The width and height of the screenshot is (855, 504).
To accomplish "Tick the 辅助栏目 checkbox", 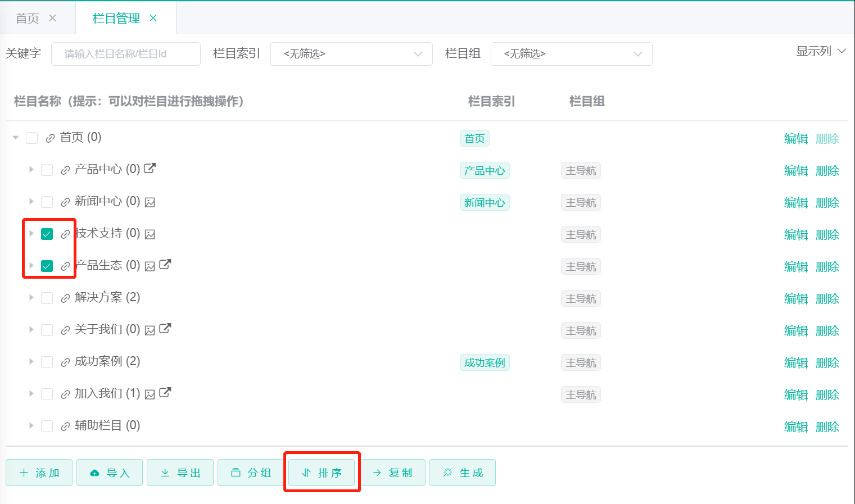I will (47, 426).
